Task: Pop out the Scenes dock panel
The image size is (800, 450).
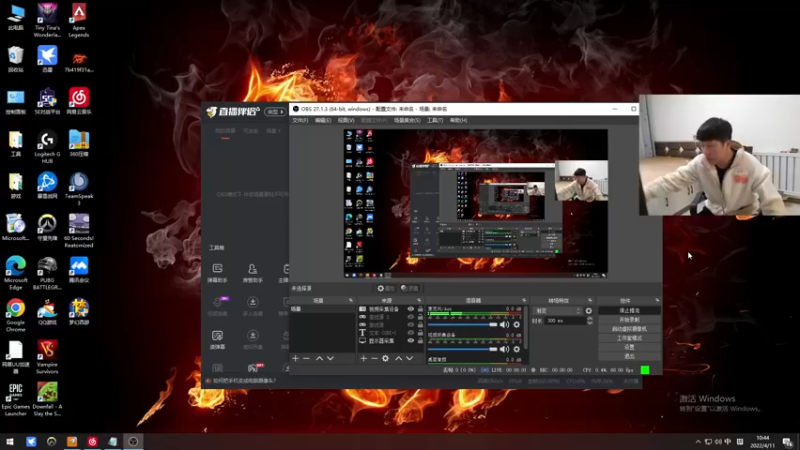Action: pyautogui.click(x=351, y=301)
